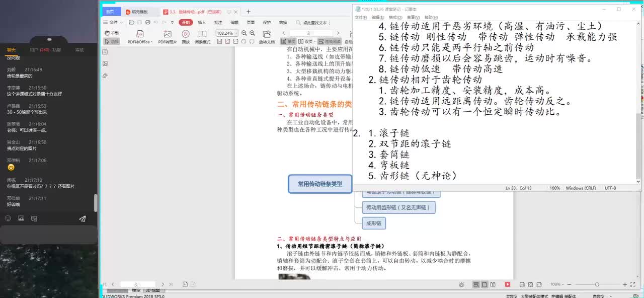Open the 开始 ribbon tab
This screenshot has height=298, width=644.
[186, 23]
